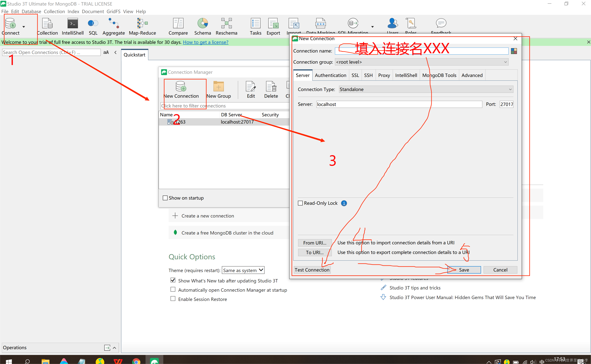
Task: Click the Save button
Action: click(464, 270)
